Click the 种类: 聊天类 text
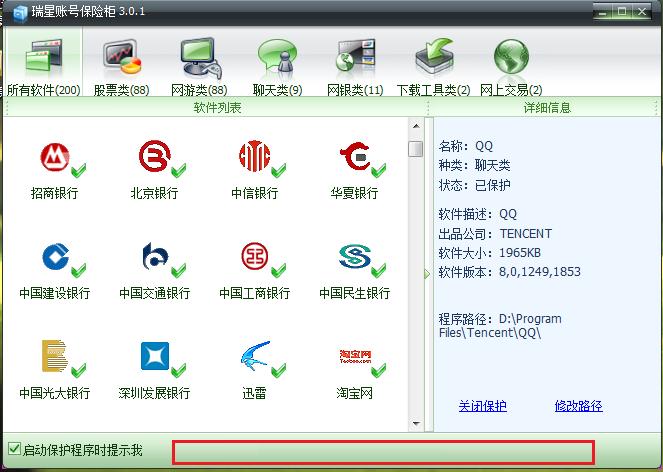The height and width of the screenshot is (472, 663). 474,165
